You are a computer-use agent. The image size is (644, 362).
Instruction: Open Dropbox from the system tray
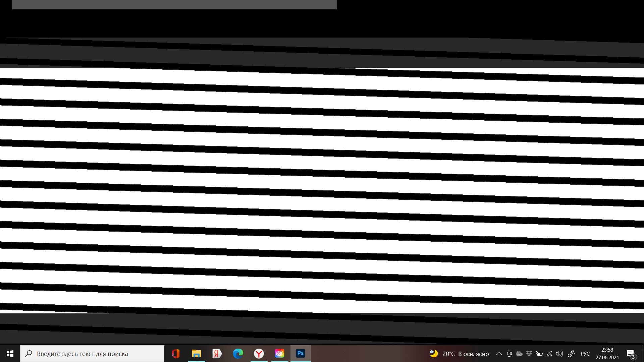coord(529,354)
